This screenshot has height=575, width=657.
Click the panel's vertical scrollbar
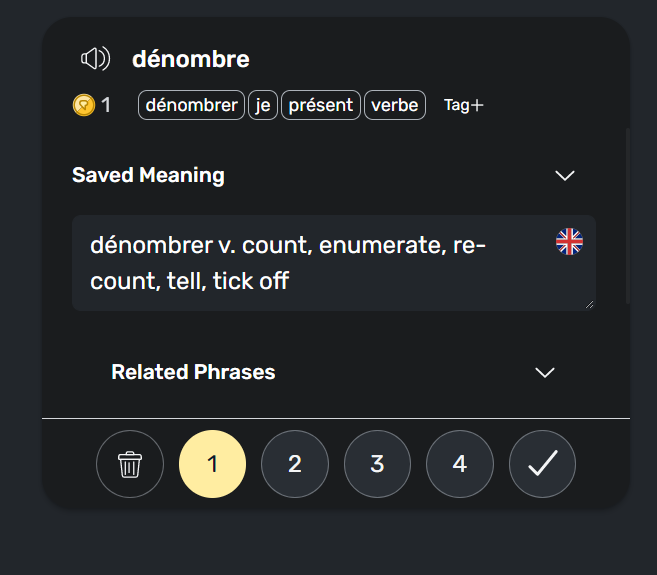(x=627, y=216)
